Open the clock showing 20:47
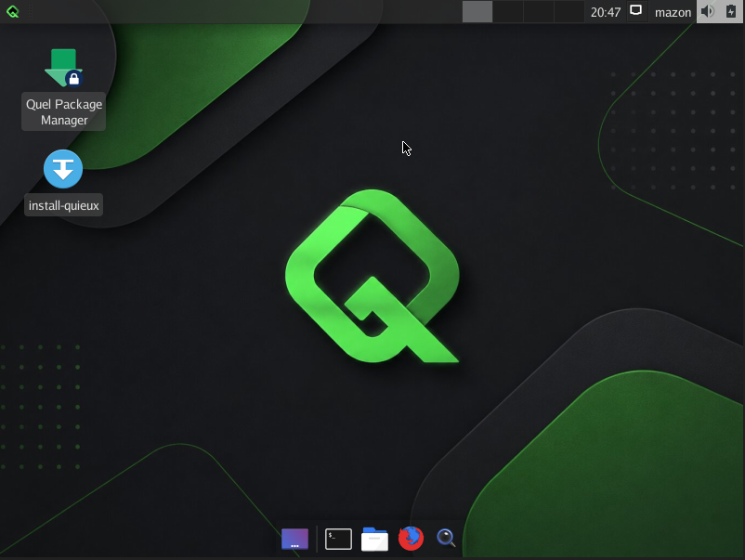This screenshot has width=745, height=560. pyautogui.click(x=606, y=12)
